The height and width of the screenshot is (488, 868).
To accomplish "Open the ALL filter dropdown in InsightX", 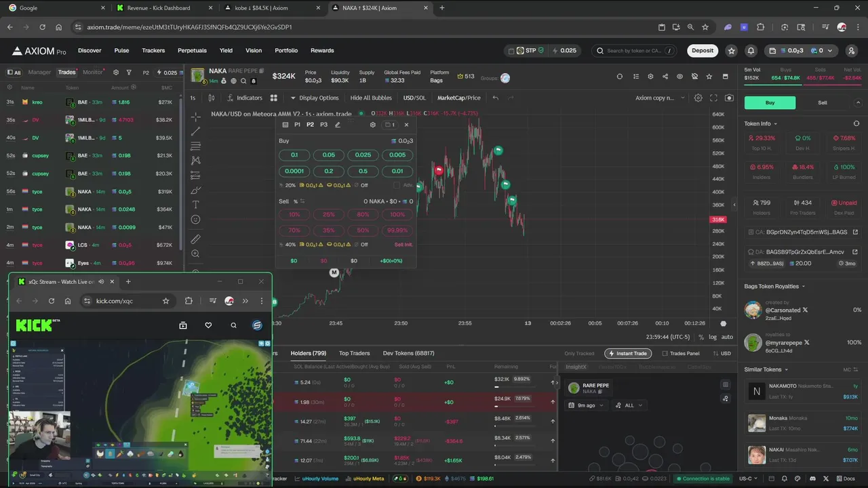I will pyautogui.click(x=629, y=405).
